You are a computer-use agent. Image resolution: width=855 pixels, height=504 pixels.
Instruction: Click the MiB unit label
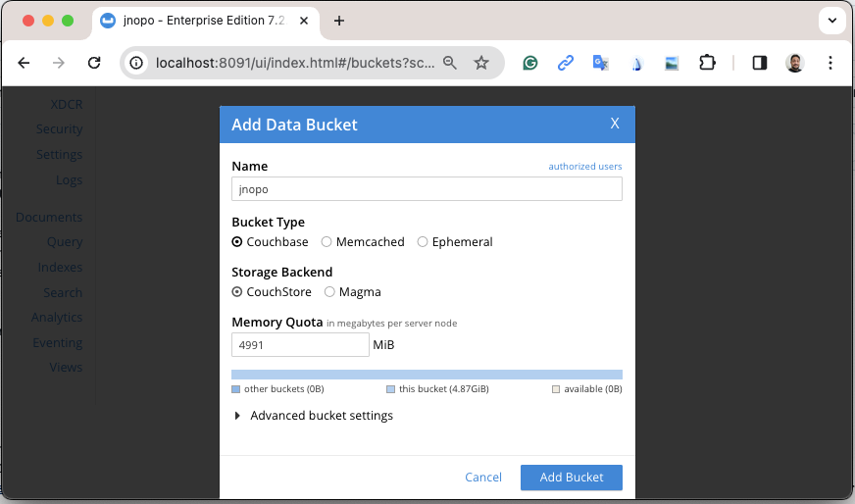coord(383,345)
